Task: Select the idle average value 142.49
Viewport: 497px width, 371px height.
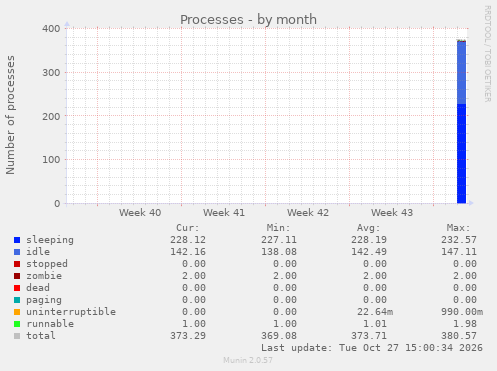Action: point(369,252)
